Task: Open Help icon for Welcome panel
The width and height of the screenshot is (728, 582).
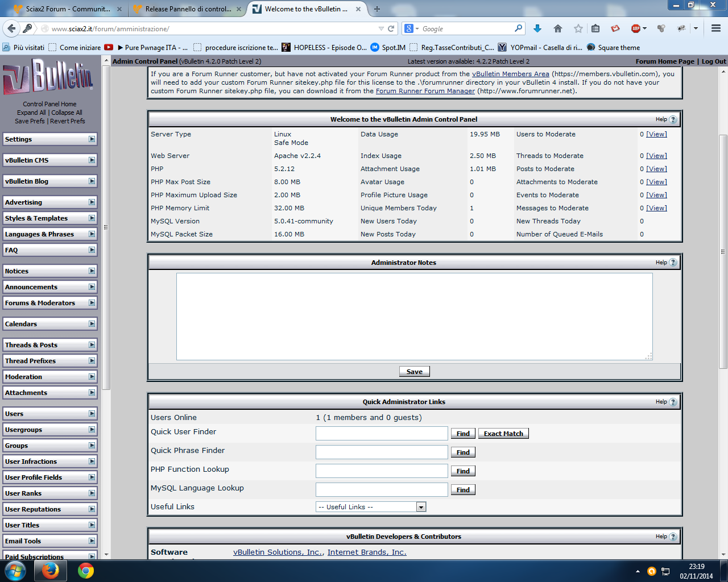Action: point(673,119)
